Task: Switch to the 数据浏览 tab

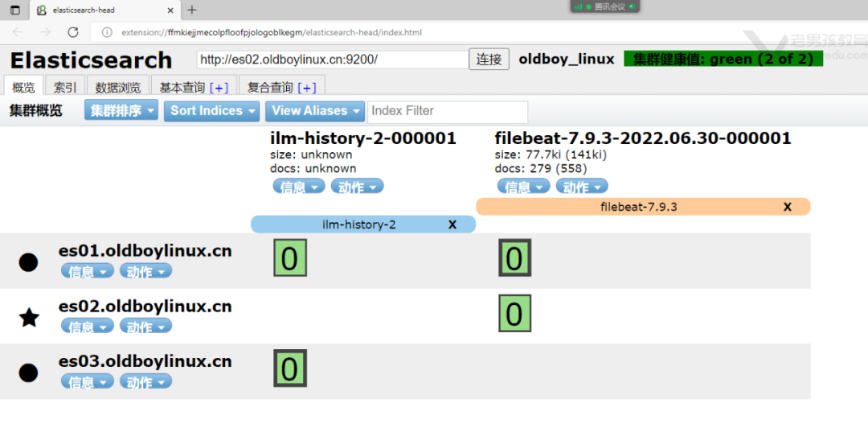Action: 117,87
